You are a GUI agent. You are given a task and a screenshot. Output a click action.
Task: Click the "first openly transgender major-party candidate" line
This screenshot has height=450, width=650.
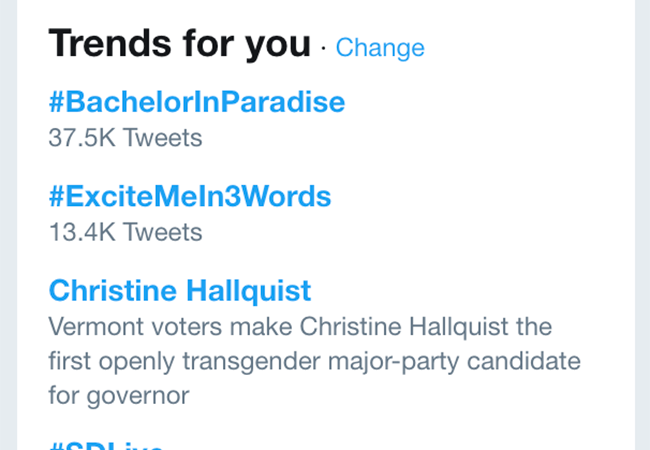315,361
